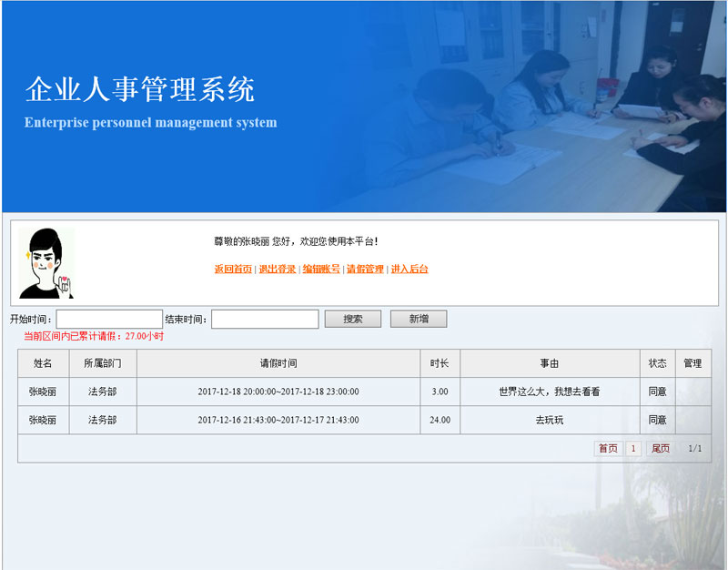
Task: Click 张晓丽 in the 3.00 hours row
Action: tap(43, 392)
